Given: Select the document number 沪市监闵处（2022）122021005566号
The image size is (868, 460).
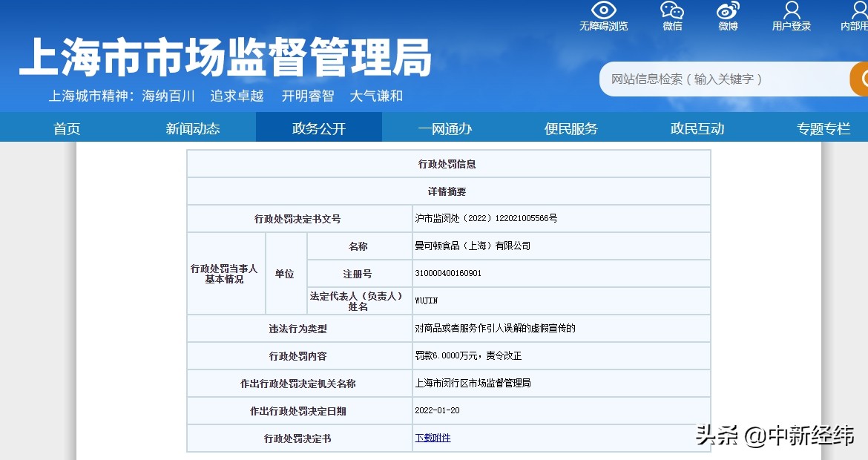Looking at the screenshot, I should (x=486, y=218).
